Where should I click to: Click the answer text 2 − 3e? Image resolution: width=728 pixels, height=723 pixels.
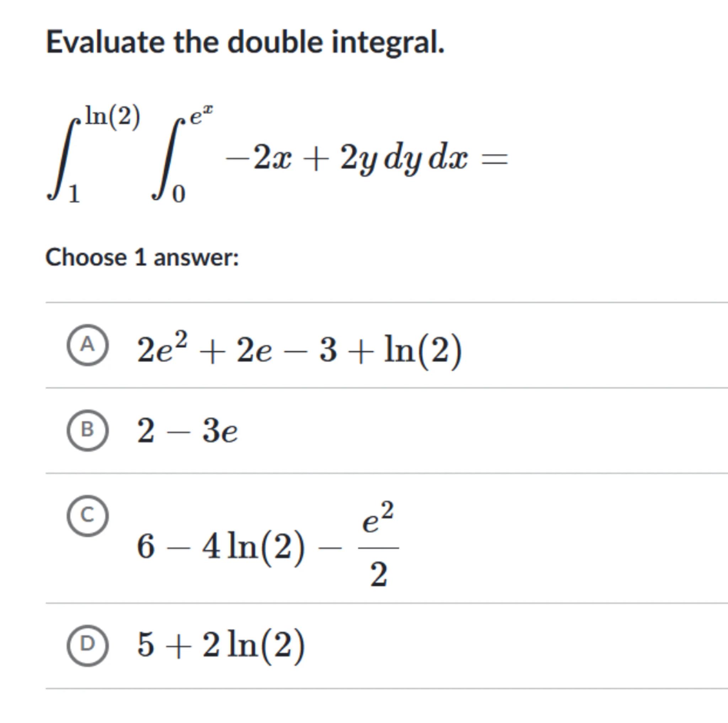[187, 431]
